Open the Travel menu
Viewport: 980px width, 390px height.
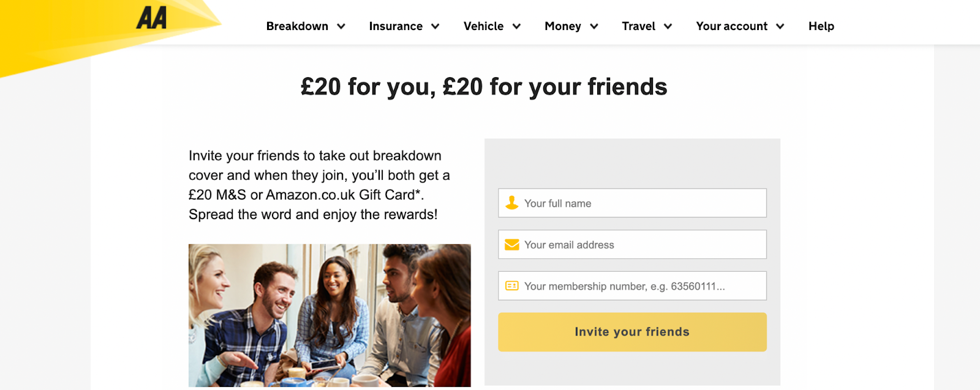[x=638, y=26]
